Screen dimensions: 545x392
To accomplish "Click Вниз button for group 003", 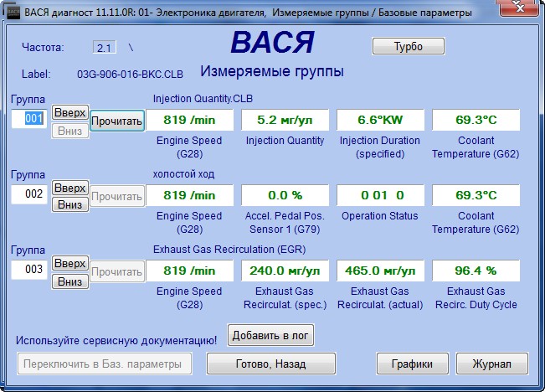I will coord(69,281).
